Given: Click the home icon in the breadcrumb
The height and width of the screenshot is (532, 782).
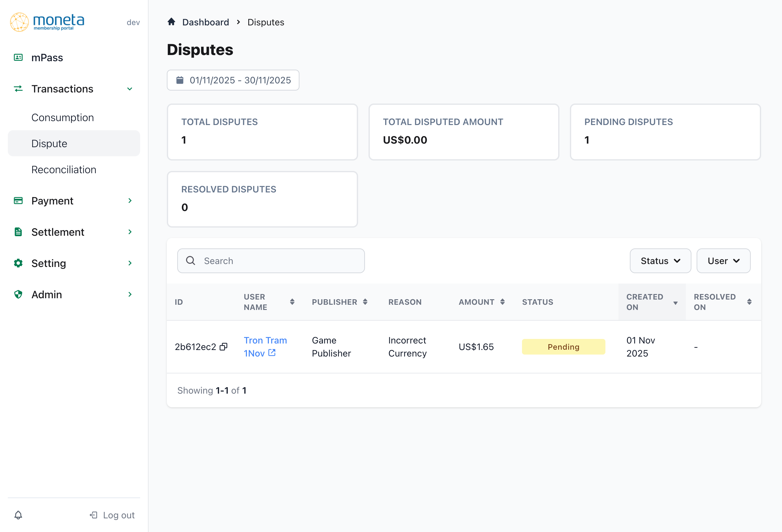Looking at the screenshot, I should click(x=171, y=22).
